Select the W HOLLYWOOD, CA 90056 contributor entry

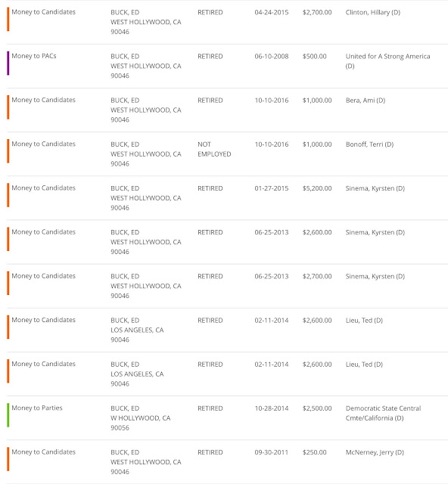pos(141,418)
